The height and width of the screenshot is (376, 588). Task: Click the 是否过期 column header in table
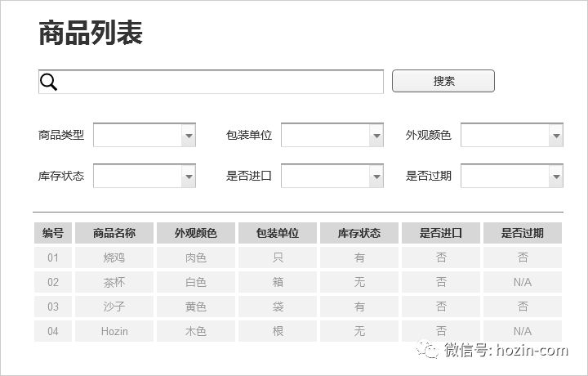point(523,233)
